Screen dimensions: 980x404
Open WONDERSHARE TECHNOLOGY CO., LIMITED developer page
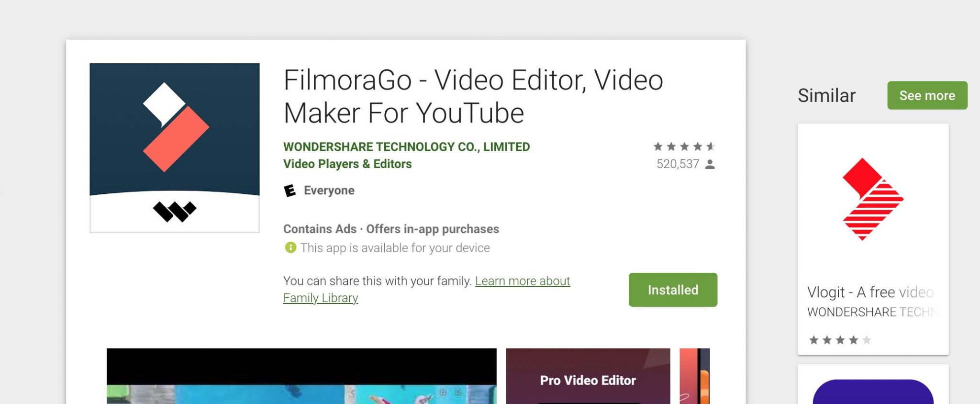406,147
